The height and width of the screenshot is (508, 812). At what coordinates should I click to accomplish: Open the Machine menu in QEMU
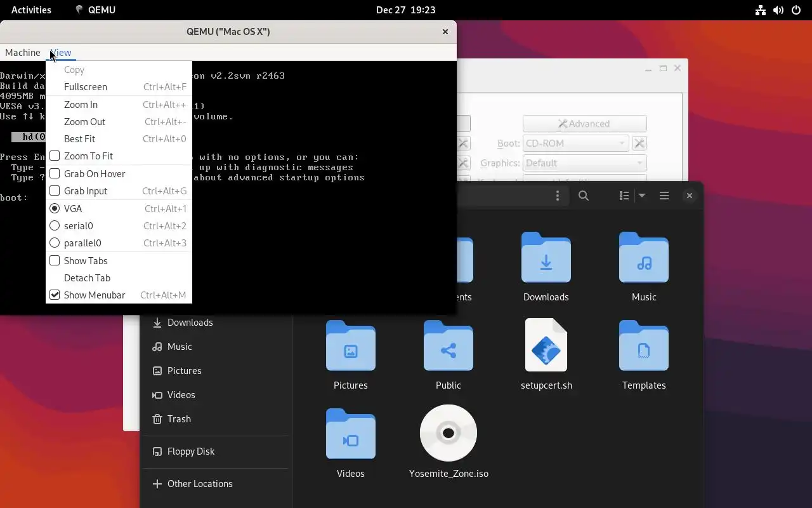(23, 53)
